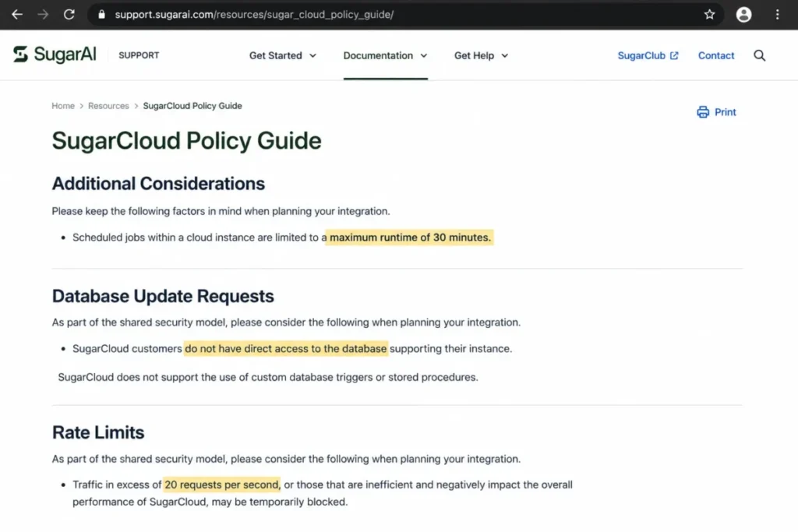Open the browser profile avatar
This screenshot has width=798, height=532.
click(x=743, y=14)
